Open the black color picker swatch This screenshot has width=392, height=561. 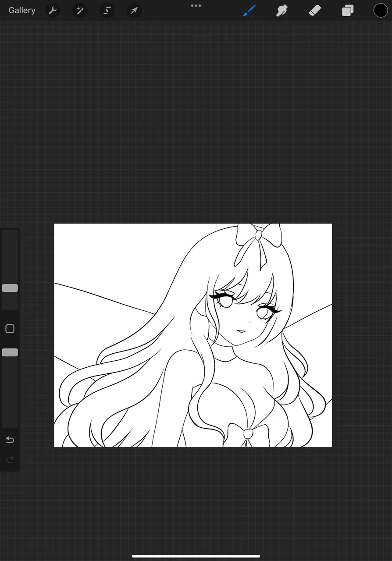pos(381,10)
